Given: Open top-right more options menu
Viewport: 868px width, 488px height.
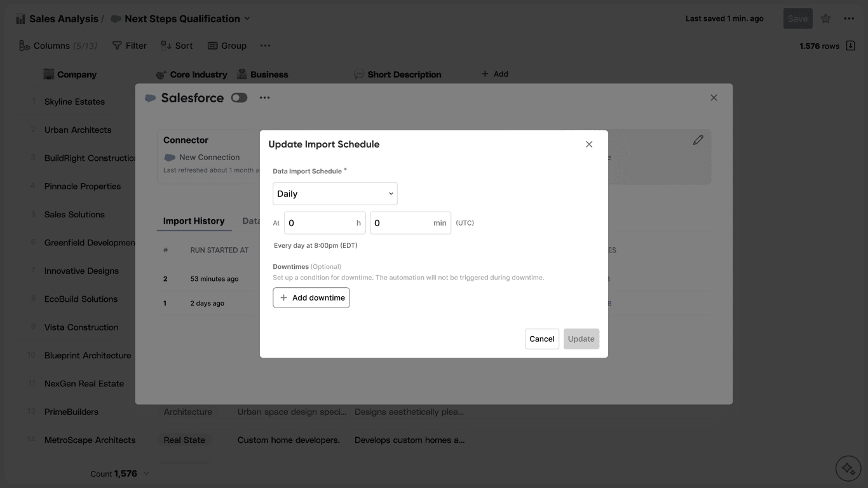Looking at the screenshot, I should coord(849,18).
